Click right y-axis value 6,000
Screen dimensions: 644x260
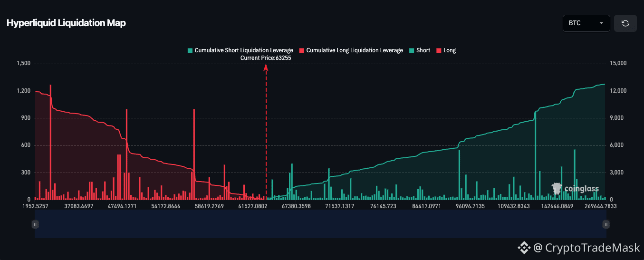point(617,145)
